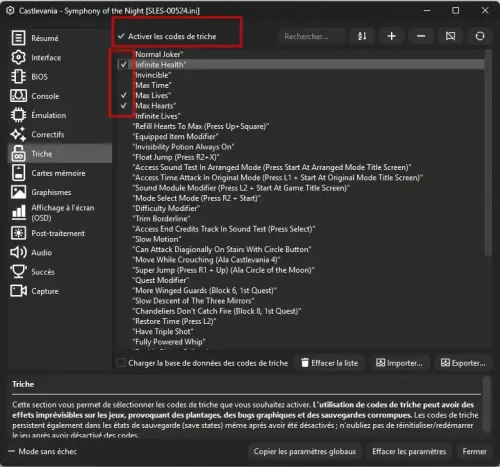Switch to the Émulation section

click(x=60, y=115)
